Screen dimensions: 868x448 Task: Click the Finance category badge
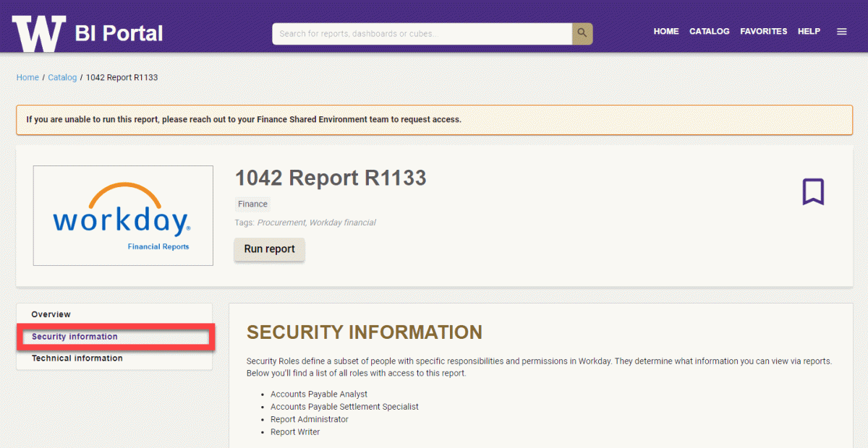pyautogui.click(x=252, y=204)
